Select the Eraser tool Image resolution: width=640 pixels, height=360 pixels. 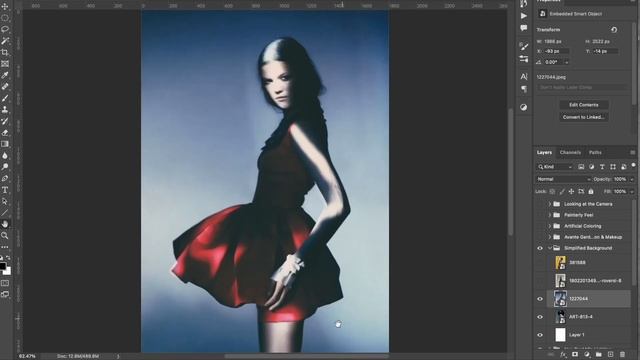(x=5, y=133)
